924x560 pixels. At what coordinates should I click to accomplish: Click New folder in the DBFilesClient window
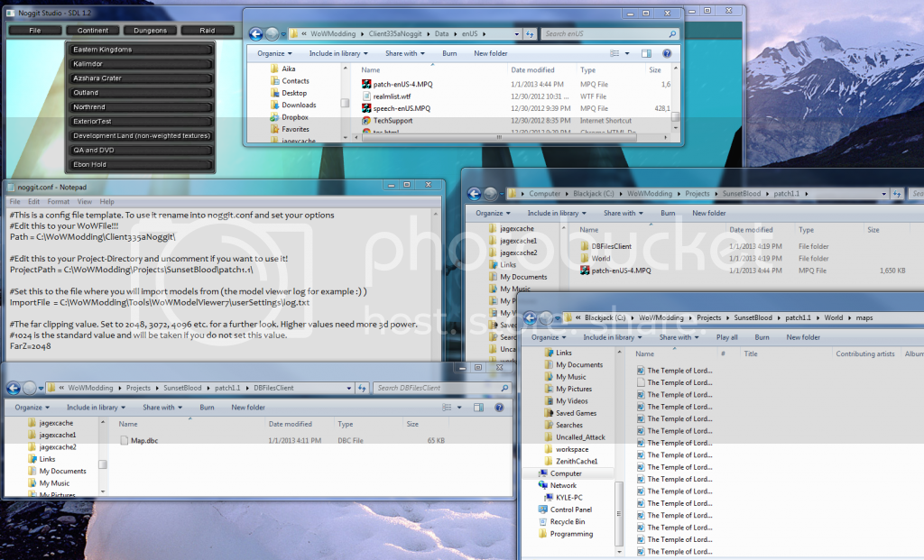247,408
